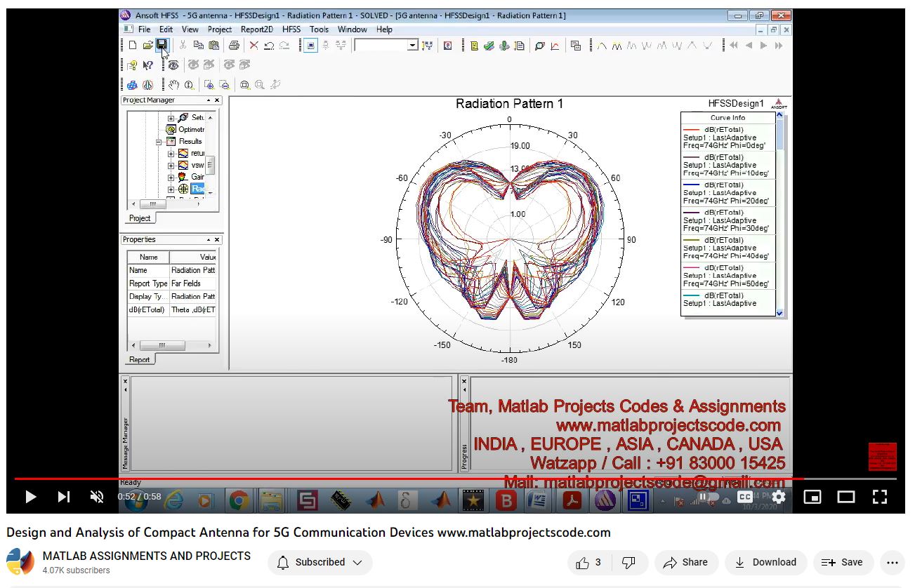Open the HFSS menu
The height and width of the screenshot is (588, 915).
(x=291, y=29)
